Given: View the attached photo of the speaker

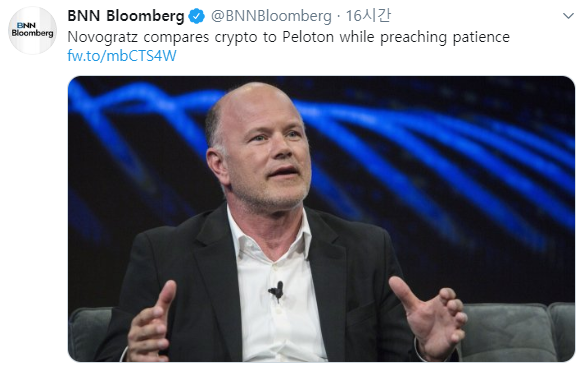Looking at the screenshot, I should coord(321,219).
